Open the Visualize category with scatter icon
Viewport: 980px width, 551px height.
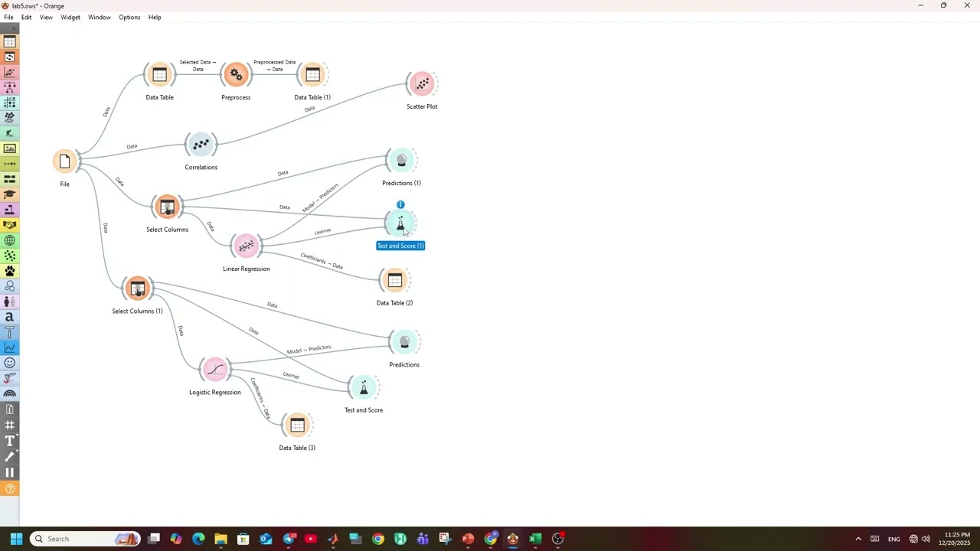point(10,73)
